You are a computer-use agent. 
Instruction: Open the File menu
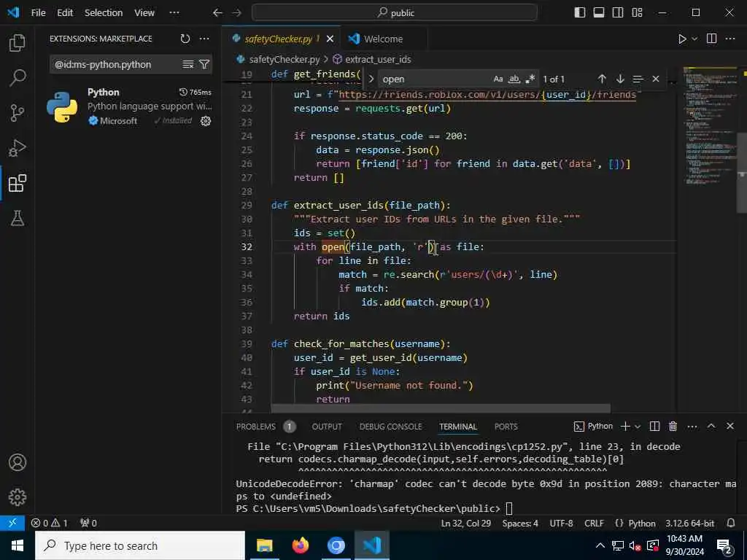[38, 13]
